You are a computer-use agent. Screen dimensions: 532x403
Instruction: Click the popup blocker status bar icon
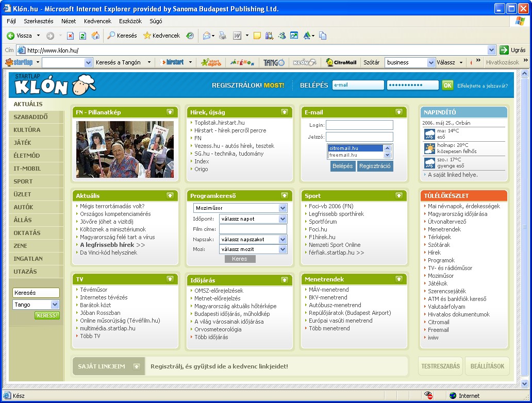428,395
